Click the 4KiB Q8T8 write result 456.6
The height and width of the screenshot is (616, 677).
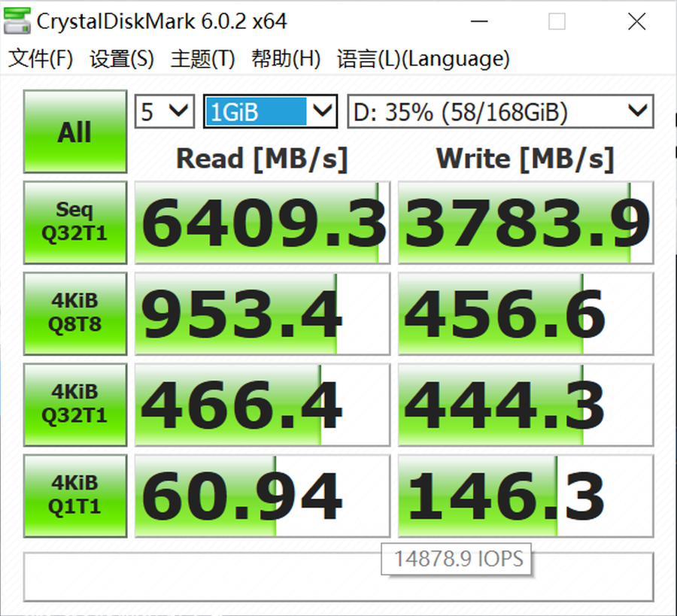(526, 314)
